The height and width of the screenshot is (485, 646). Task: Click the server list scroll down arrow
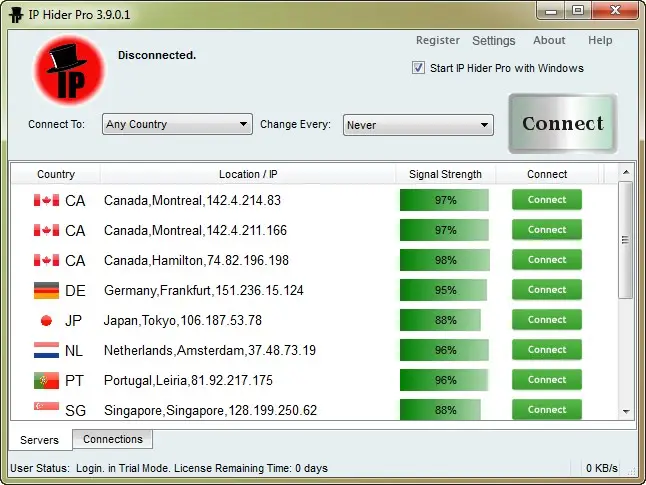click(626, 411)
